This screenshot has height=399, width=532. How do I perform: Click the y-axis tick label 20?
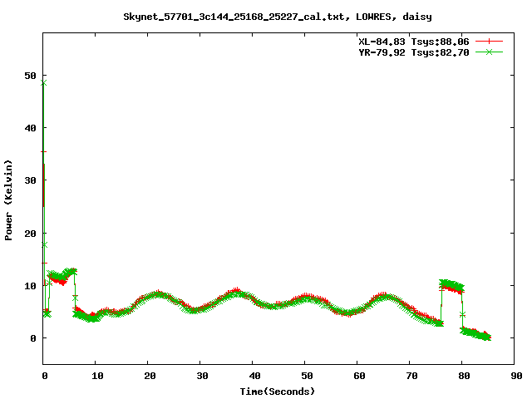(30, 234)
